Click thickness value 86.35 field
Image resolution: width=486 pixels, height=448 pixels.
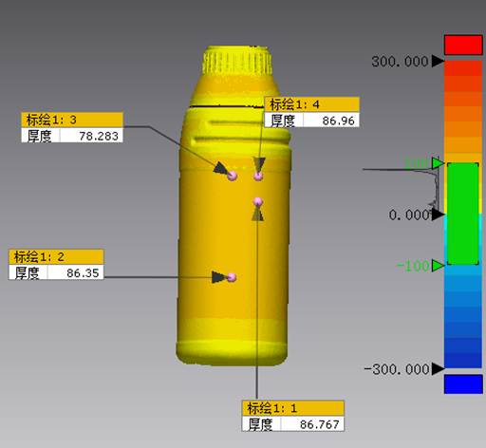click(76, 272)
